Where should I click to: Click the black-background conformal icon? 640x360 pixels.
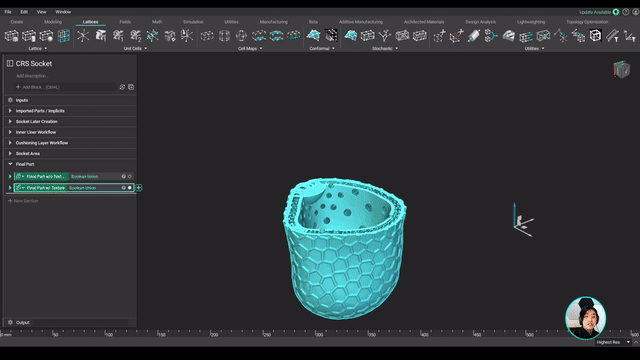tap(331, 36)
